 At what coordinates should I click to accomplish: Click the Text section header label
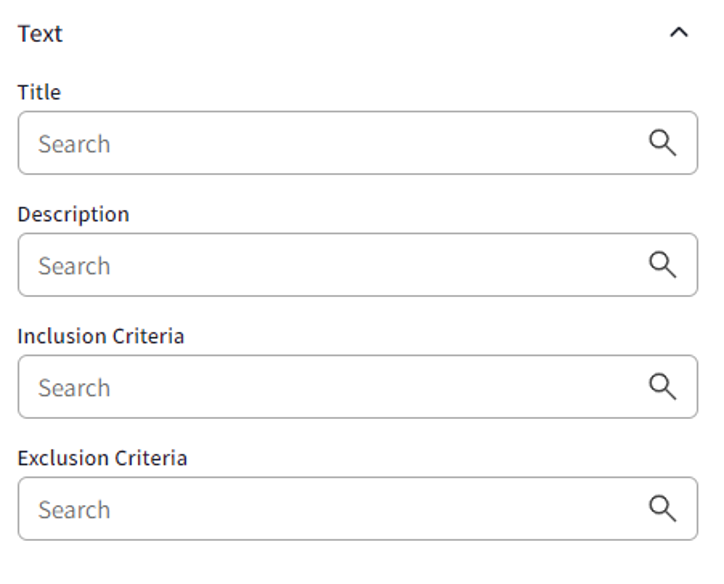coord(40,33)
